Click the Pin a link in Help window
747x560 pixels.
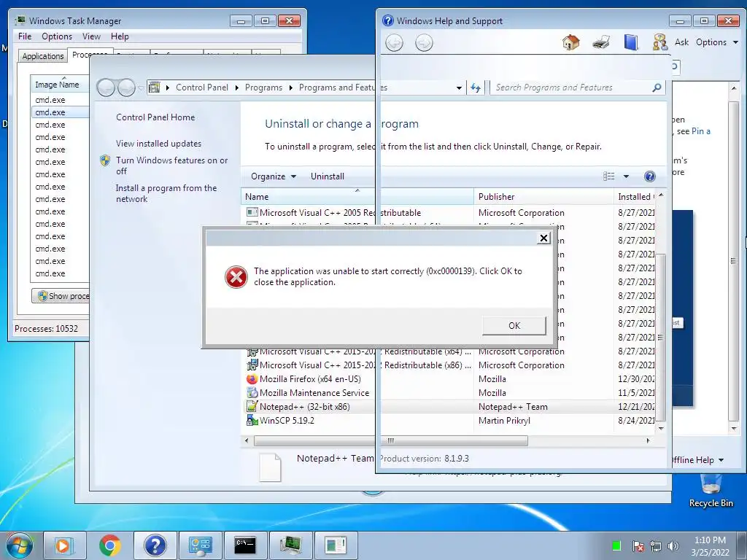point(701,131)
